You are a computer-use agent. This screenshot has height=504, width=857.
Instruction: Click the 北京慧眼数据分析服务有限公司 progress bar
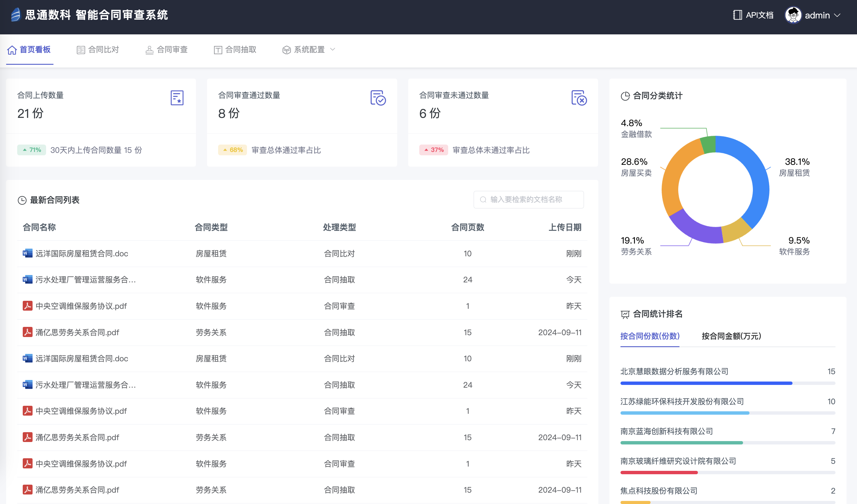point(706,383)
